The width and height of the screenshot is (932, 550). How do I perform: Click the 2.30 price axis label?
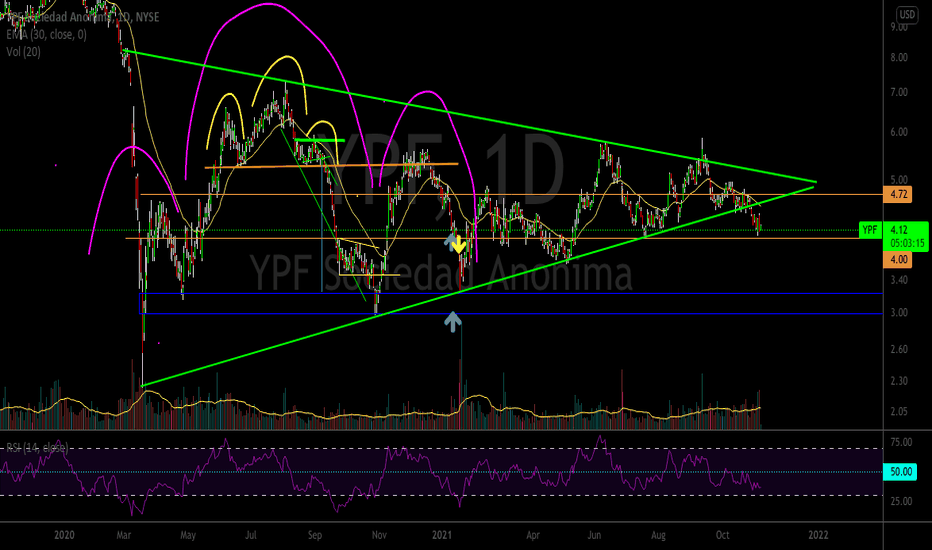click(x=899, y=381)
